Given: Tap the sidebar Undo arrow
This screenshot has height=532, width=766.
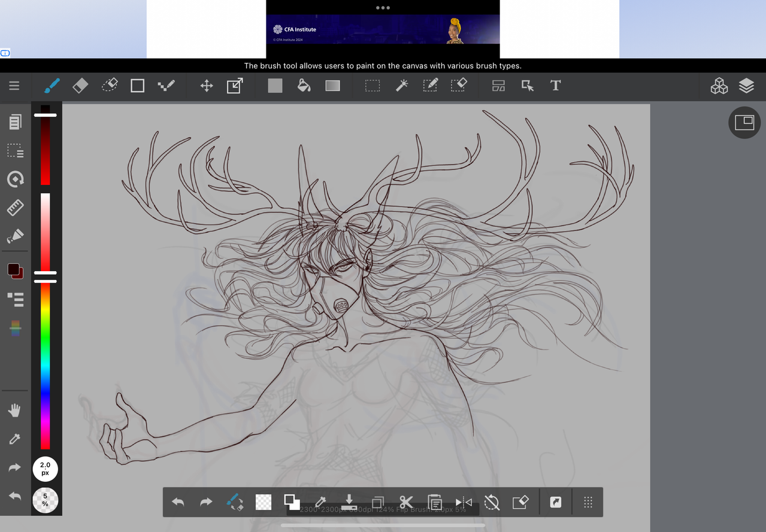Looking at the screenshot, I should [x=15, y=496].
